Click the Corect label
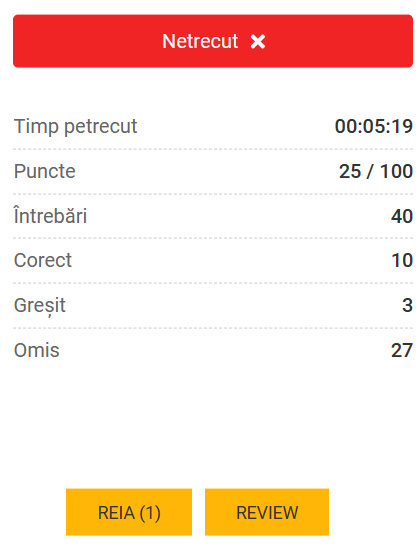Image resolution: width=420 pixels, height=558 pixels. pos(43,260)
